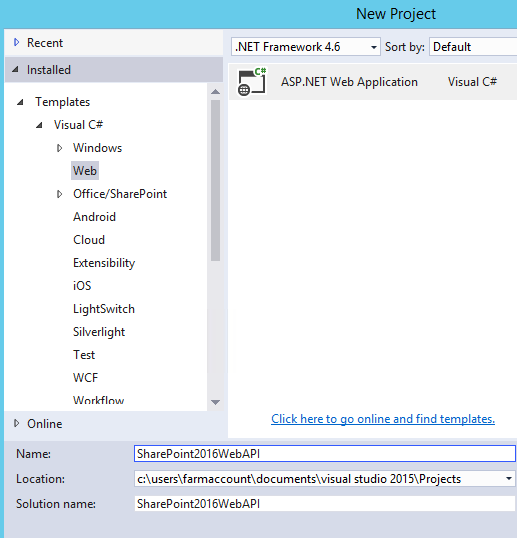Select the iOS template category
The image size is (517, 538).
[x=82, y=286]
